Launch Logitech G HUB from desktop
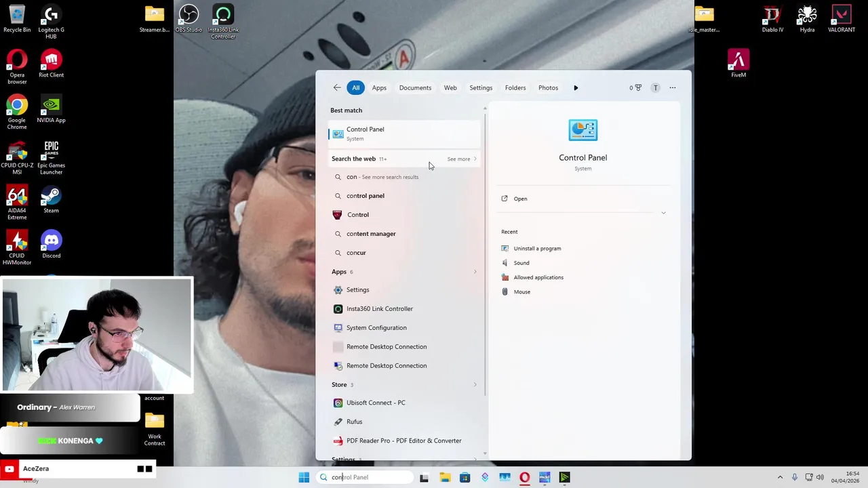 pyautogui.click(x=51, y=22)
